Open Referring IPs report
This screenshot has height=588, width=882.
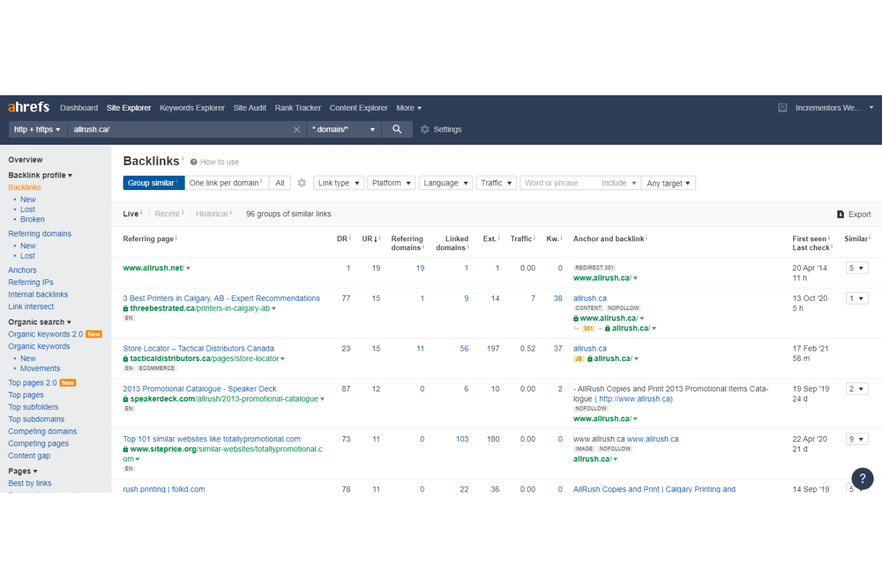pyautogui.click(x=30, y=282)
